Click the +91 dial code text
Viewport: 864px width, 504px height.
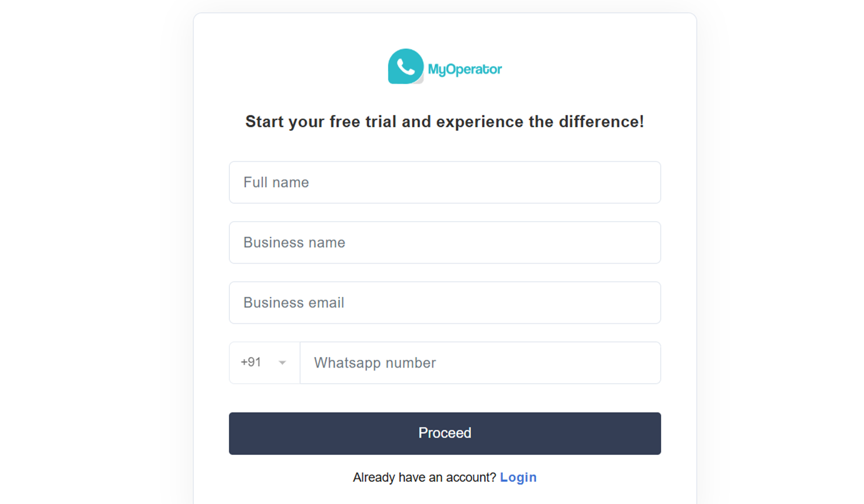251,362
